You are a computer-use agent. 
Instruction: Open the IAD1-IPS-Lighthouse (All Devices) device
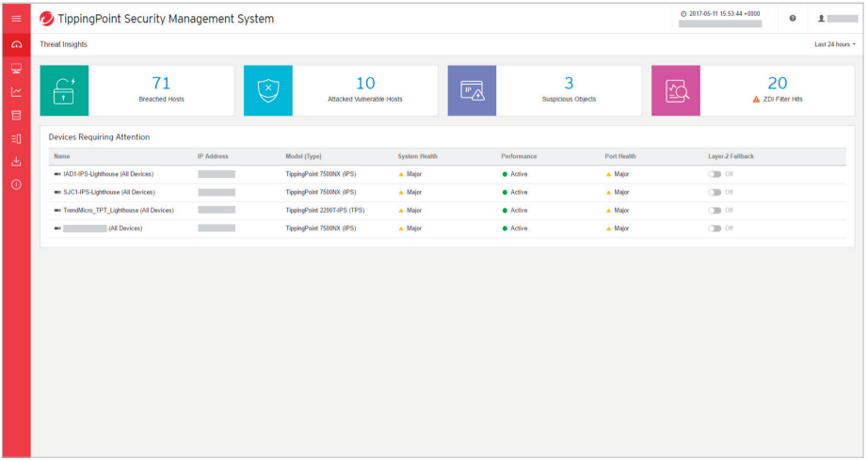tap(108, 174)
